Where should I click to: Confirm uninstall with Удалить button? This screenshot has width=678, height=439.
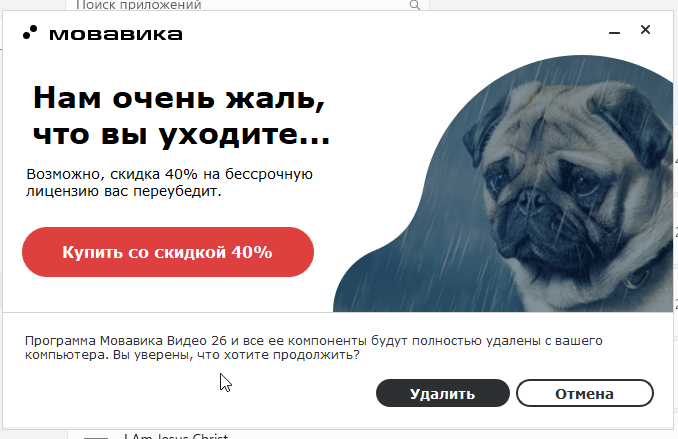[x=442, y=393]
